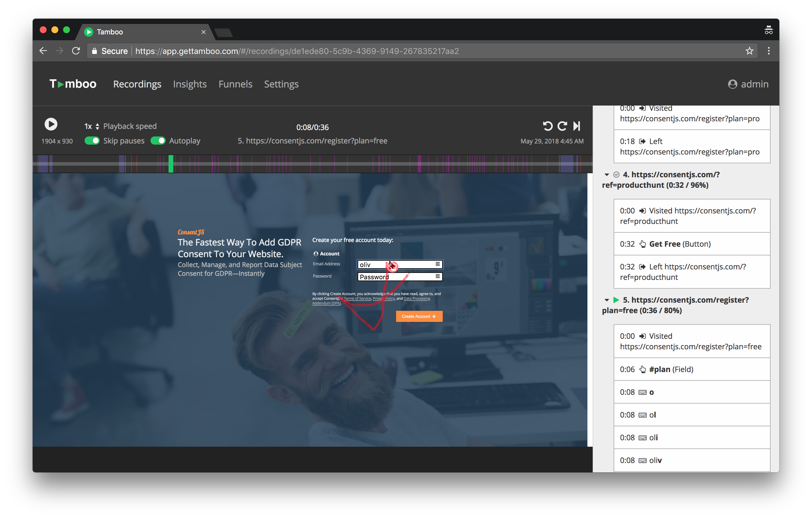Screen dimensions: 812x519
Task: Go to the Funnels tab
Action: [235, 84]
